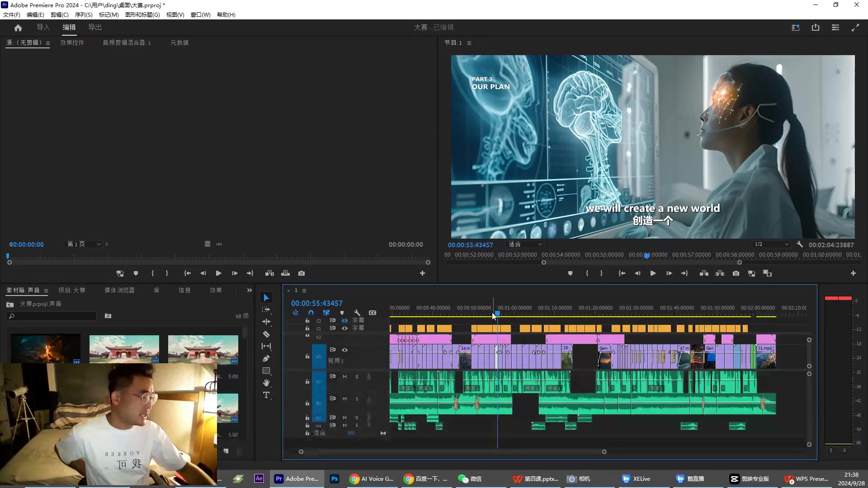Open 素材箱: 声音 panel menu
The height and width of the screenshot is (488, 868).
coord(46,291)
